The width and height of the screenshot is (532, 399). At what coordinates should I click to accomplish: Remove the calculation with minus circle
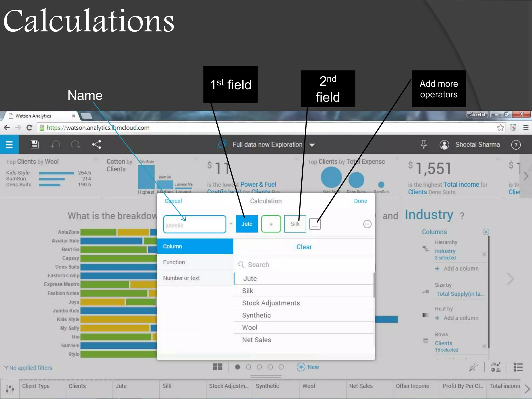[x=367, y=224]
